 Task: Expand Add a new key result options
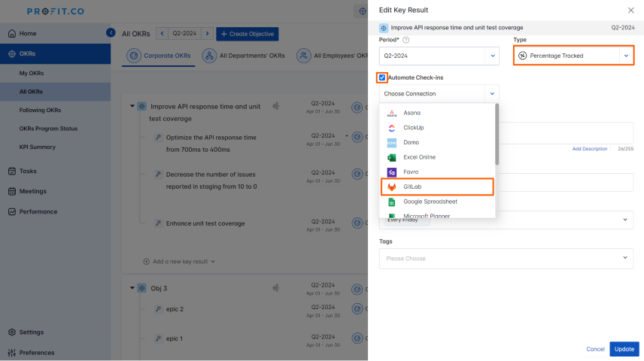pos(213,262)
